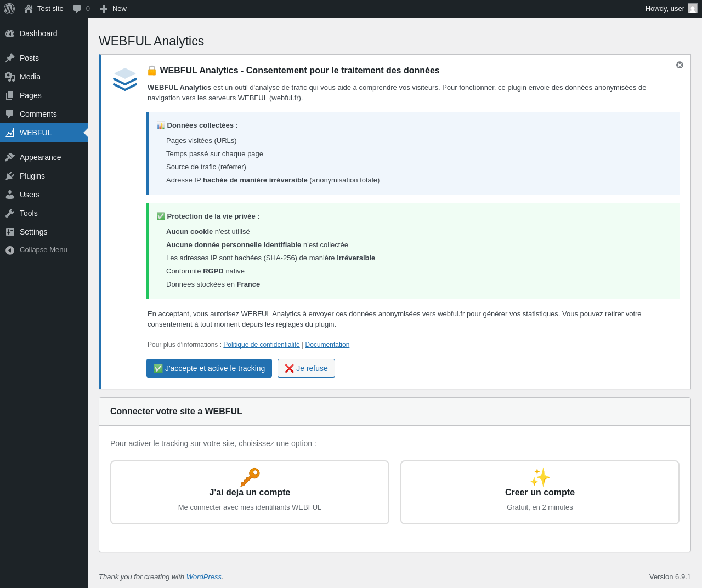Screen dimensions: 702x588
Task: Open the Howdy, user account menu
Action: tap(671, 9)
